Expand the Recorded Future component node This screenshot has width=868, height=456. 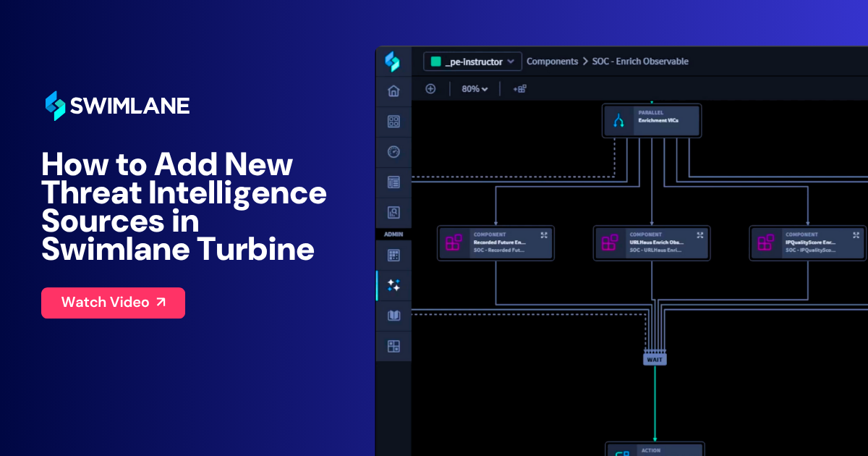pyautogui.click(x=544, y=235)
